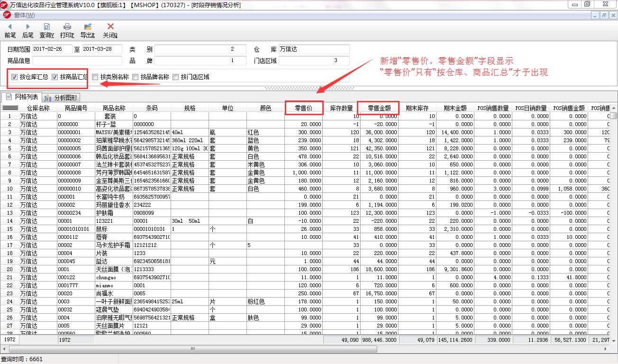This screenshot has width=618, height=364.
Task: Select product cell 杯子-蓝
Action: [x=114, y=124]
